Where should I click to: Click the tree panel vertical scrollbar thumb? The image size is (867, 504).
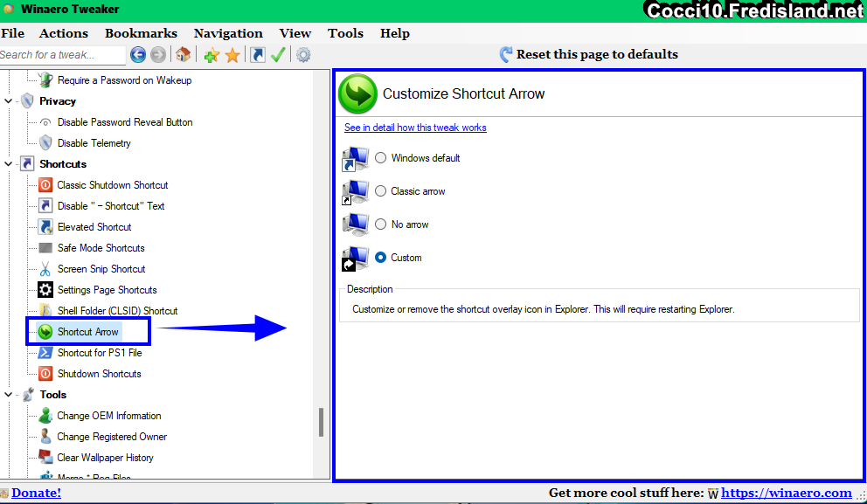pyautogui.click(x=321, y=422)
